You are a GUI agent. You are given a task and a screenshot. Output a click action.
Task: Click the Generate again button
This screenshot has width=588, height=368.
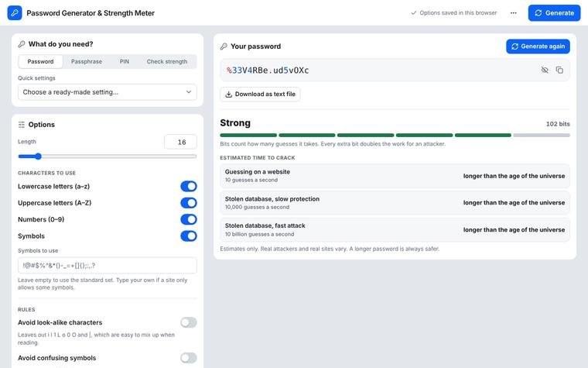point(538,46)
